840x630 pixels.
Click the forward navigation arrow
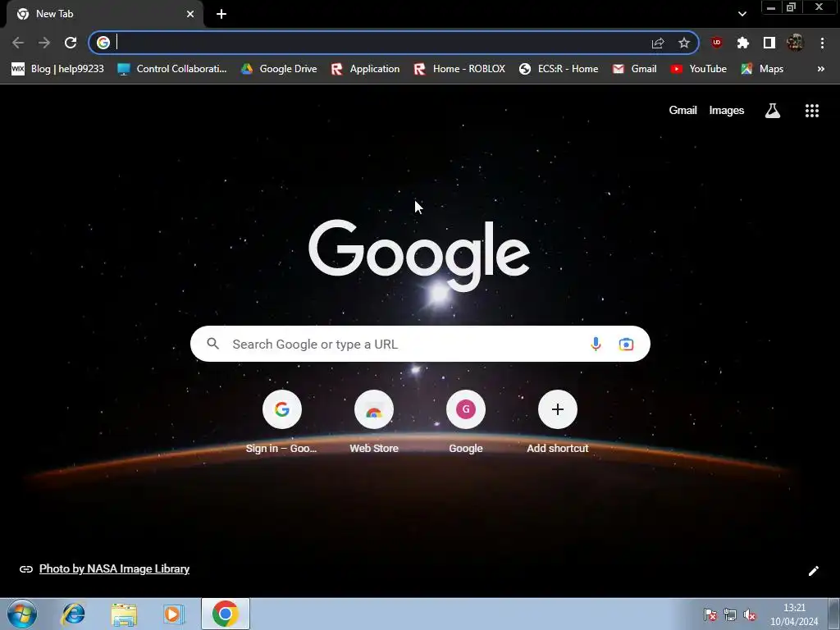coord(44,43)
